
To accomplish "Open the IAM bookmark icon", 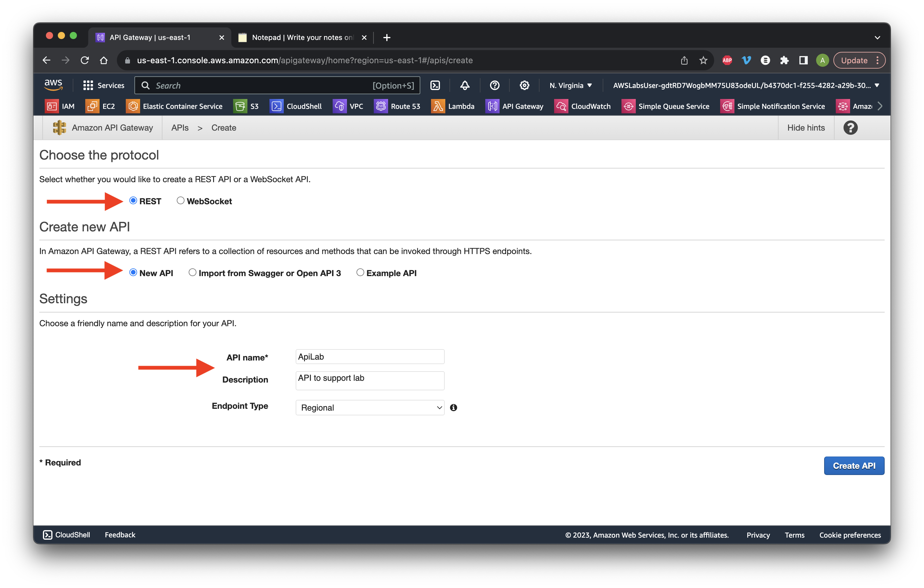I will tap(52, 106).
